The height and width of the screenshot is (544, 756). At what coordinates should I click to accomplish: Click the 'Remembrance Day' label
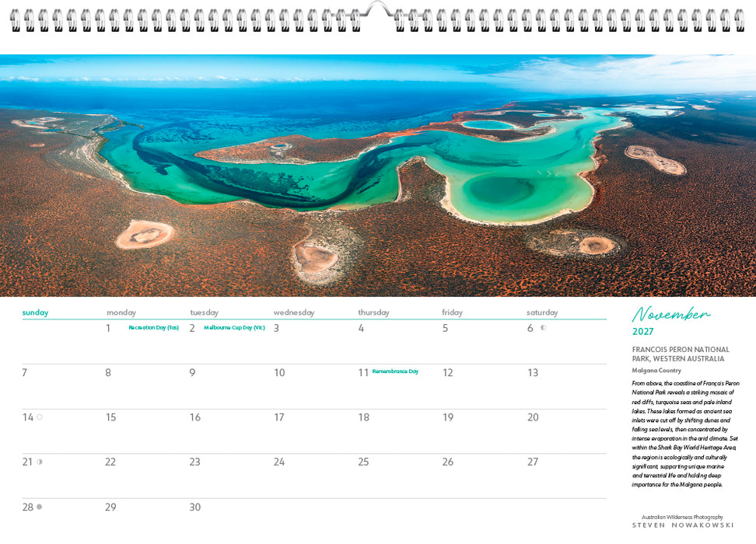(x=395, y=371)
